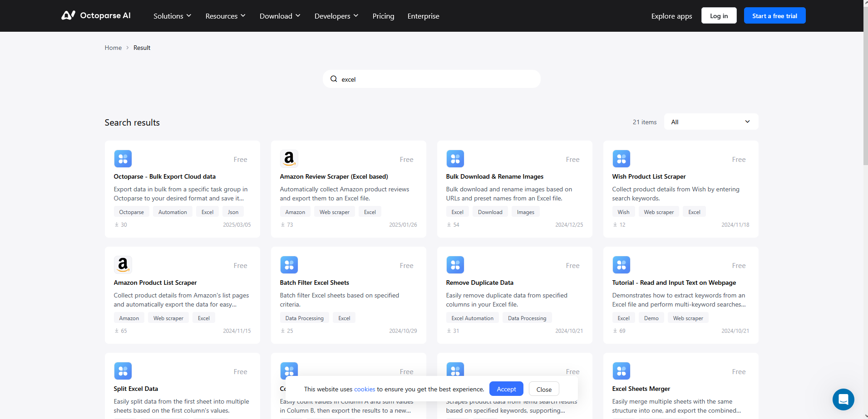Click Excel Sheets Merger app icon
The width and height of the screenshot is (868, 419).
(621, 371)
